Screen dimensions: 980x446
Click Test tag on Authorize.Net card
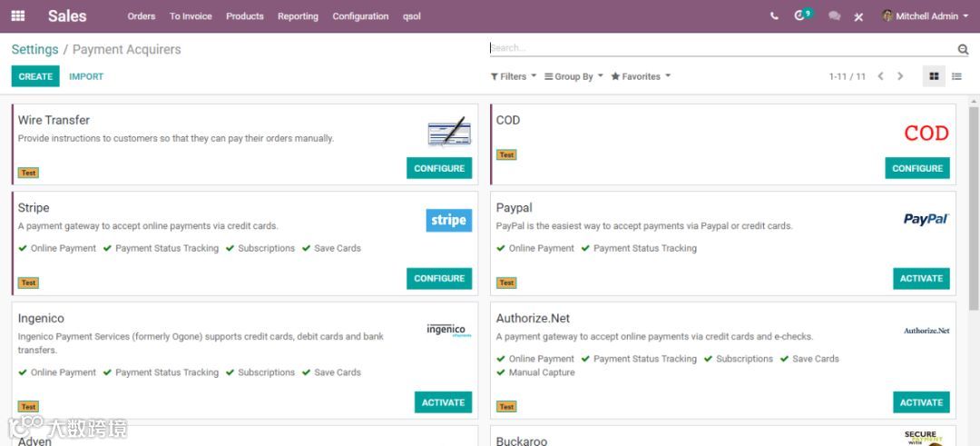click(506, 407)
